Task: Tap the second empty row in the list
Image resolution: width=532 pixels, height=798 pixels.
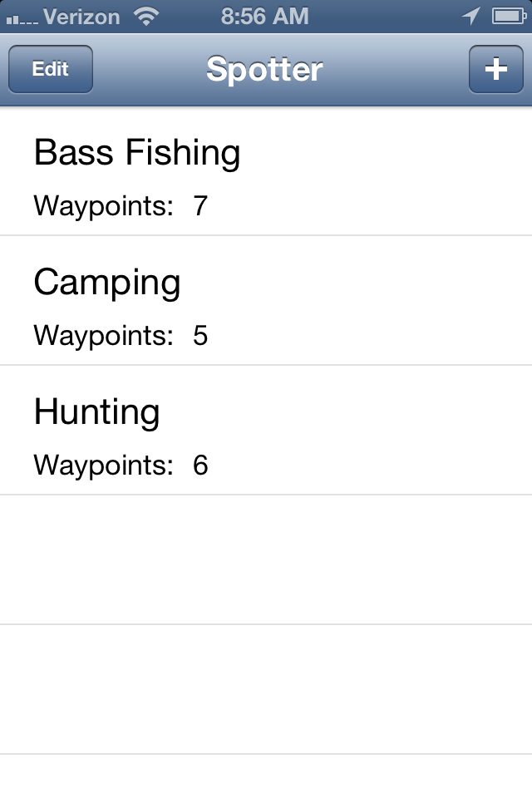Action: click(x=266, y=689)
